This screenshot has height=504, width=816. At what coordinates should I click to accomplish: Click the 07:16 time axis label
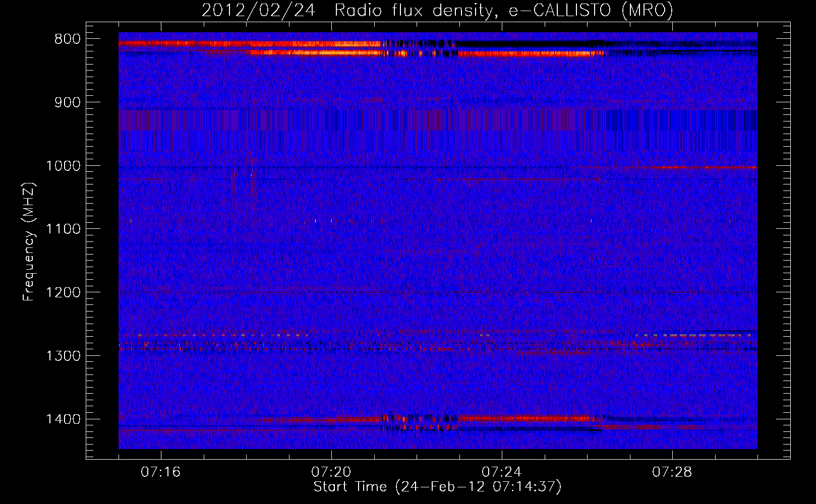(160, 472)
